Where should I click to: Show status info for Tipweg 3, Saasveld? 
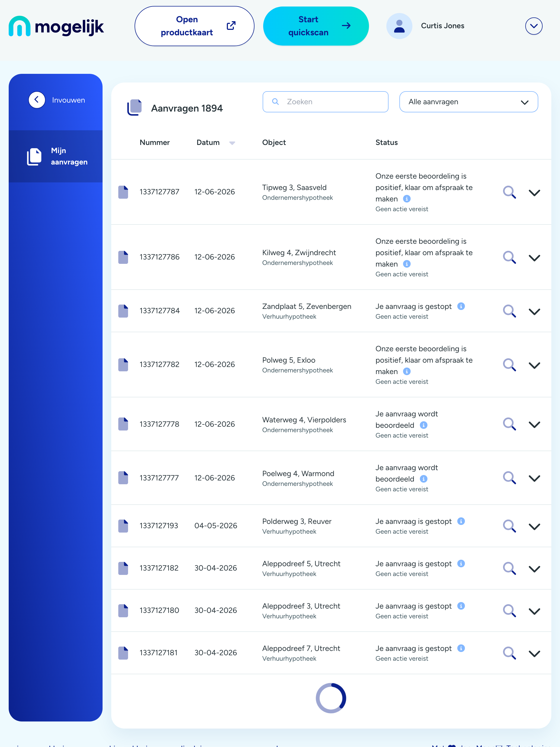pos(407,199)
